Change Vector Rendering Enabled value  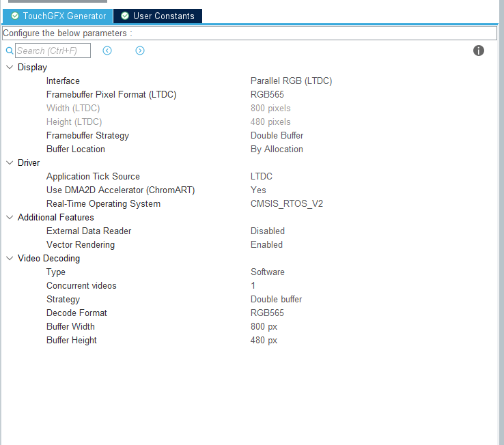pos(266,244)
